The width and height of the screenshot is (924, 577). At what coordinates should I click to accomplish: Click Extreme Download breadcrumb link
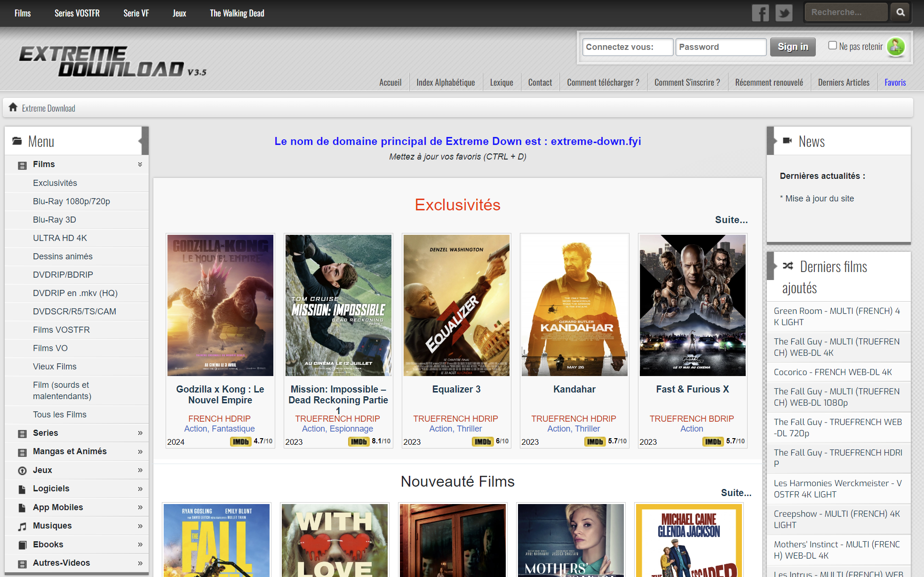point(48,108)
